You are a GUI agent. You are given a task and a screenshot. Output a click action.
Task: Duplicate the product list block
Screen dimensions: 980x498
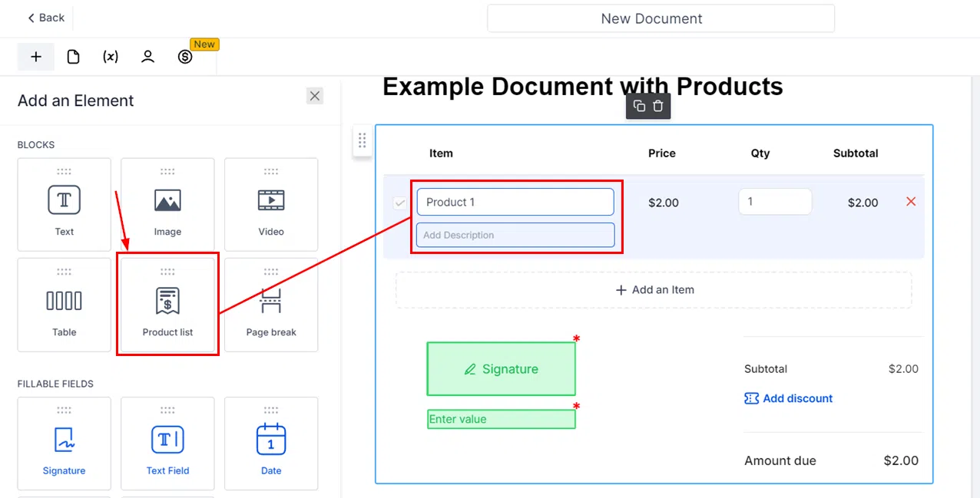point(639,106)
